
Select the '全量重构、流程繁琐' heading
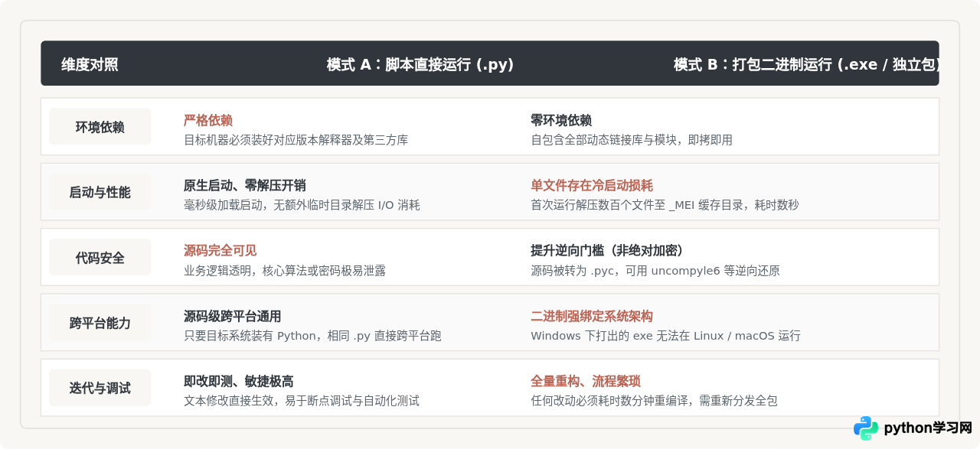pyautogui.click(x=586, y=381)
